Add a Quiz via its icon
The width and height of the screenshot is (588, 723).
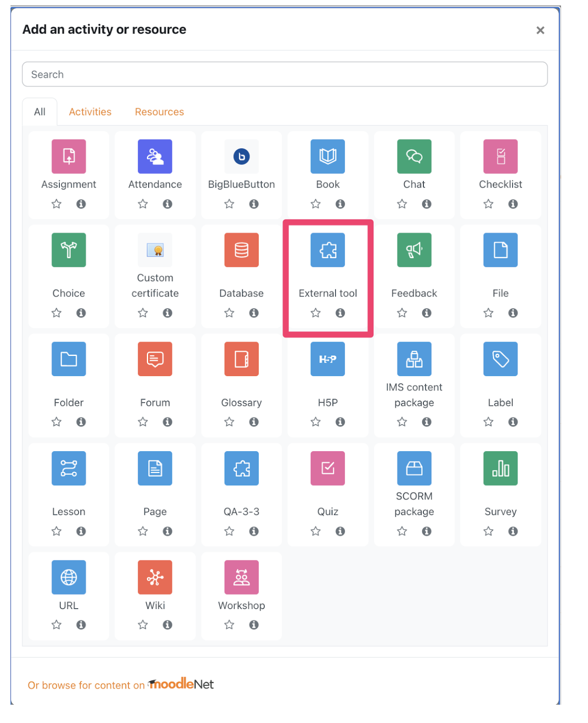tap(328, 468)
